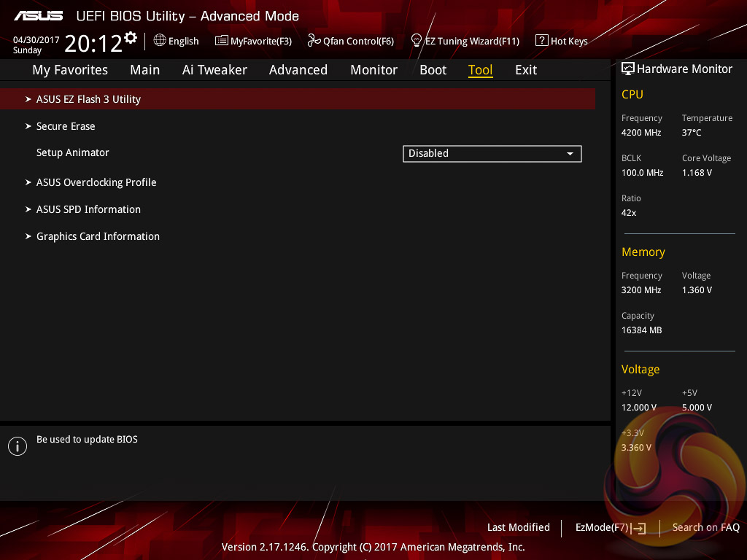Viewport: 747px width, 560px height.
Task: Open ASUS SPD Information entry
Action: pyautogui.click(x=88, y=209)
